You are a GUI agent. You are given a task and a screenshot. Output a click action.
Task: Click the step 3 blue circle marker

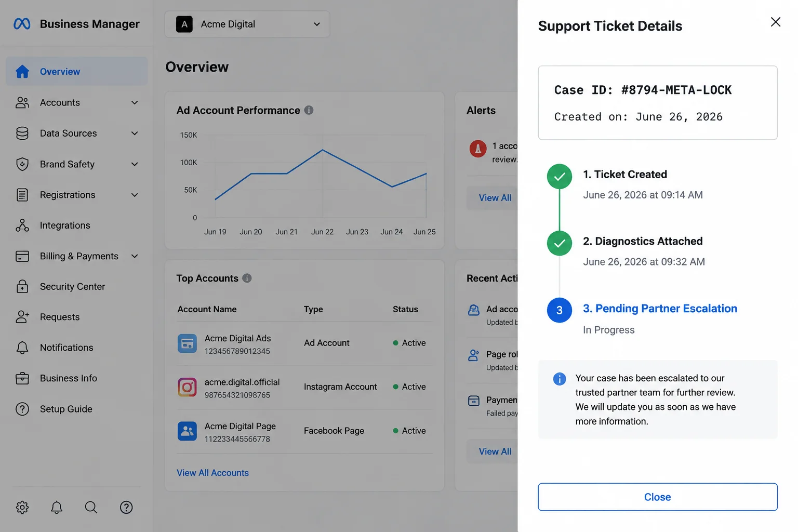point(560,310)
